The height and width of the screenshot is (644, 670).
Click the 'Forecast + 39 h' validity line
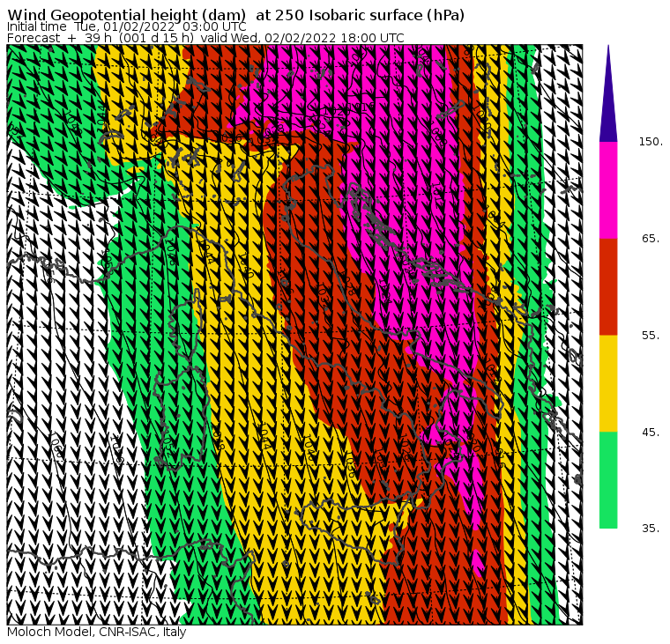point(205,38)
